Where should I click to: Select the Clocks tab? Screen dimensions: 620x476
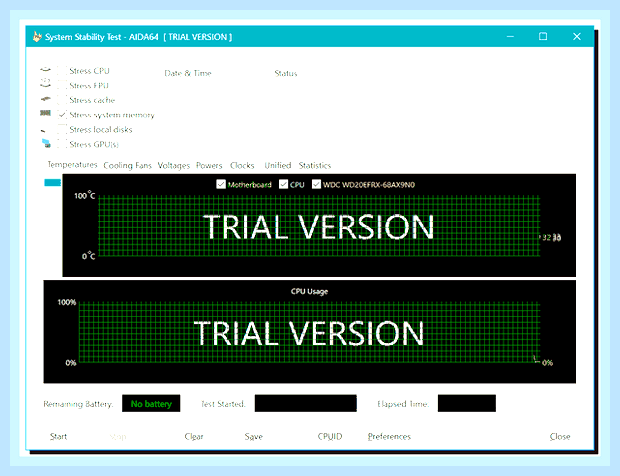click(242, 165)
